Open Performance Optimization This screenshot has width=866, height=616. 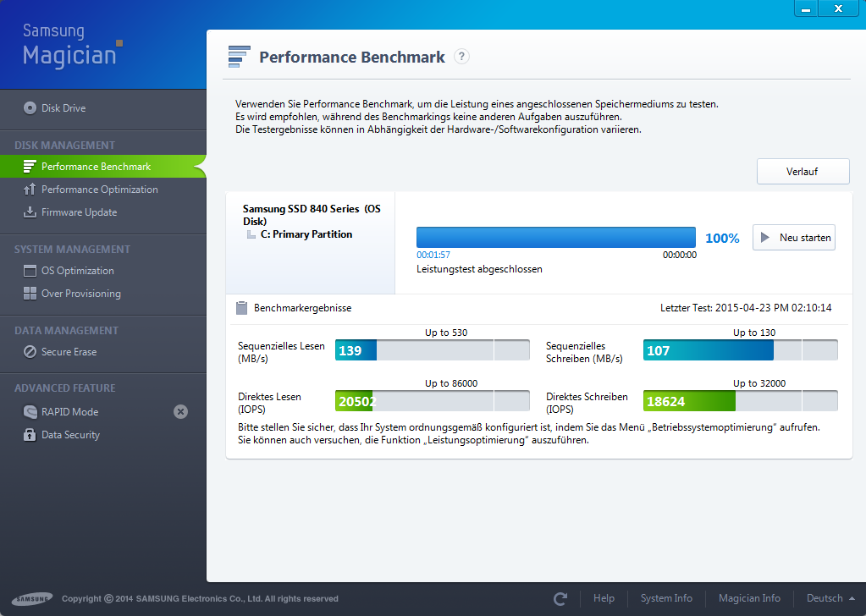[x=99, y=190]
